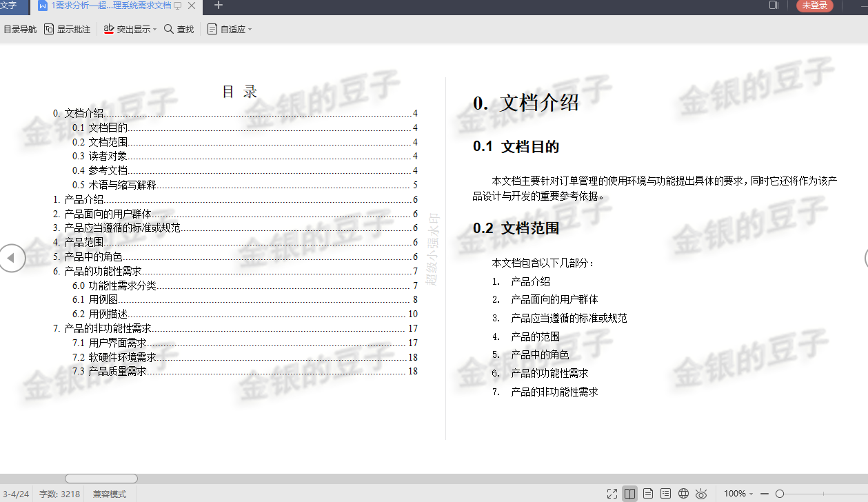Open the 查找 find tool
The height and width of the screenshot is (502, 868).
pos(178,30)
